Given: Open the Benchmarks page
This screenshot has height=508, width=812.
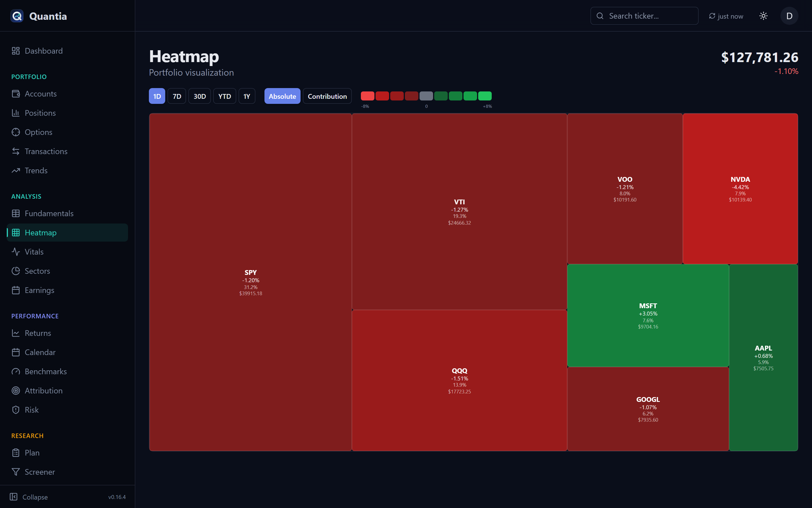Looking at the screenshot, I should pos(67,371).
